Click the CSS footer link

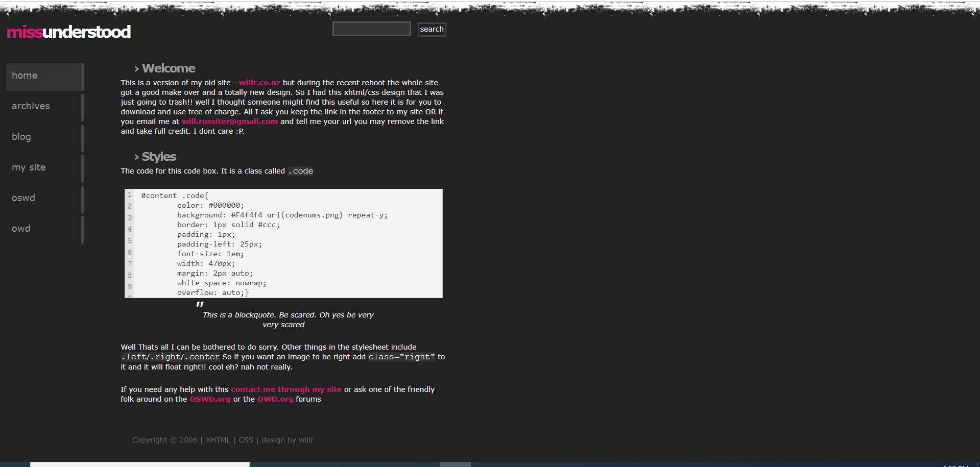pos(246,440)
